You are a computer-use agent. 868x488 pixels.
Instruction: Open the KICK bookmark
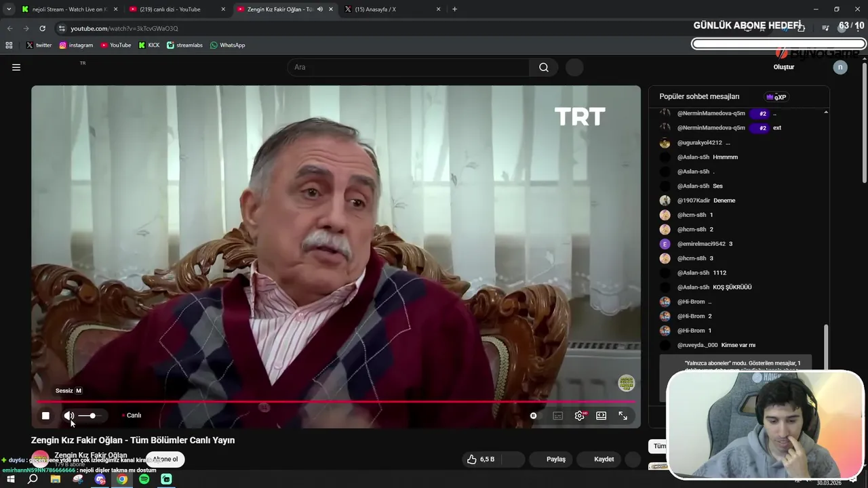[149, 45]
